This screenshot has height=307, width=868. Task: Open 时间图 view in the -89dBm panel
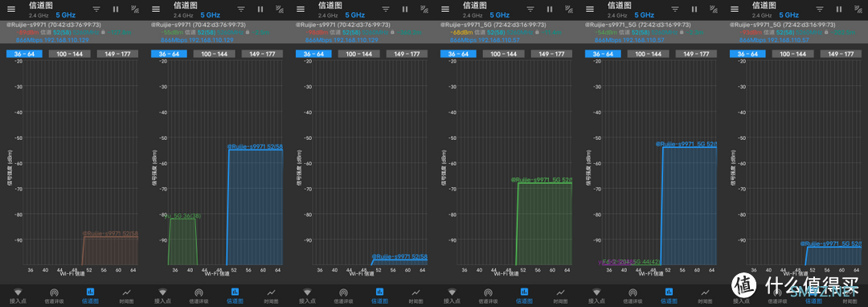(x=126, y=296)
